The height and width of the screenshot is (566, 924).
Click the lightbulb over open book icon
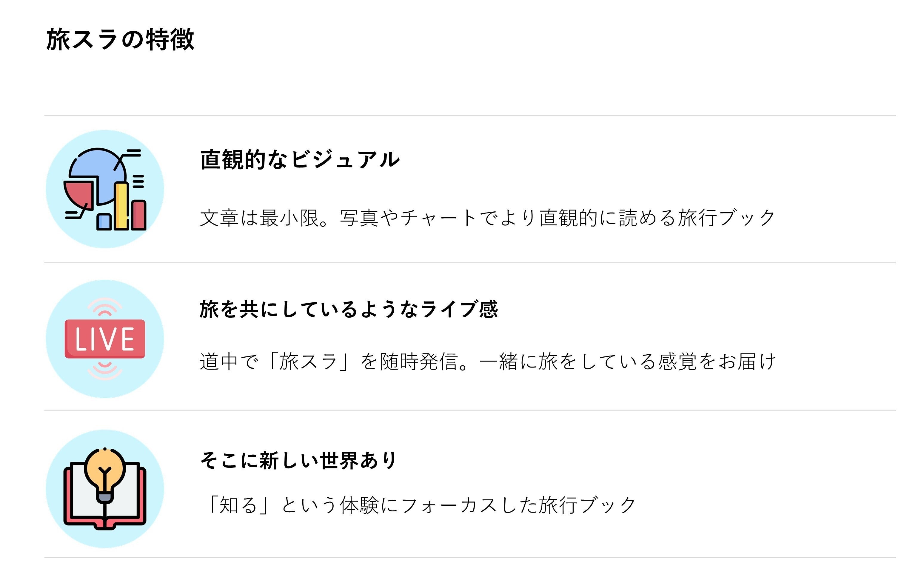pyautogui.click(x=105, y=489)
